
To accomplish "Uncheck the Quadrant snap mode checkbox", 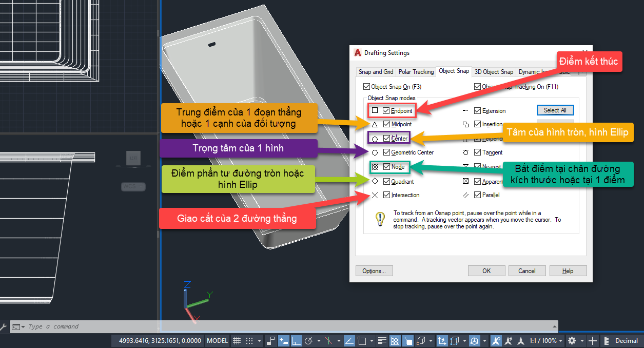I will tap(386, 181).
